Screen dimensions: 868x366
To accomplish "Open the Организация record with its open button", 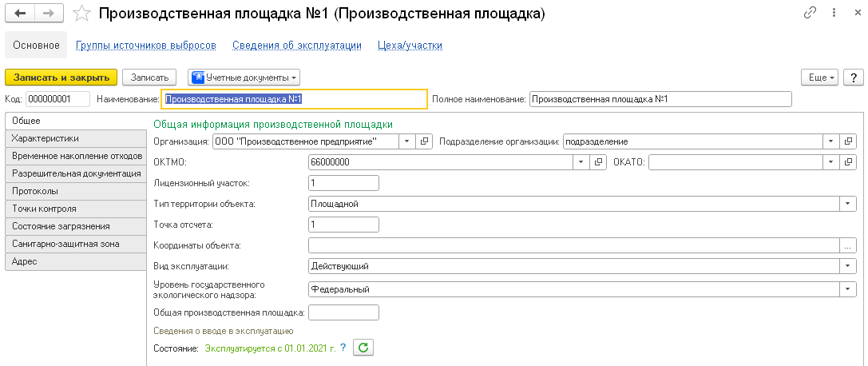I will pyautogui.click(x=425, y=141).
